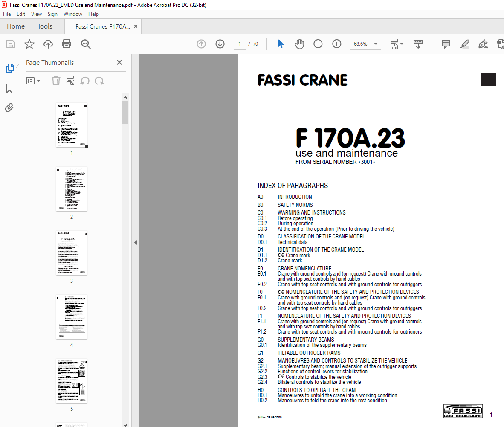The width and height of the screenshot is (504, 427).
Task: Click CONTROLS TO OPERATE THE CRANE entry
Action: point(318,390)
